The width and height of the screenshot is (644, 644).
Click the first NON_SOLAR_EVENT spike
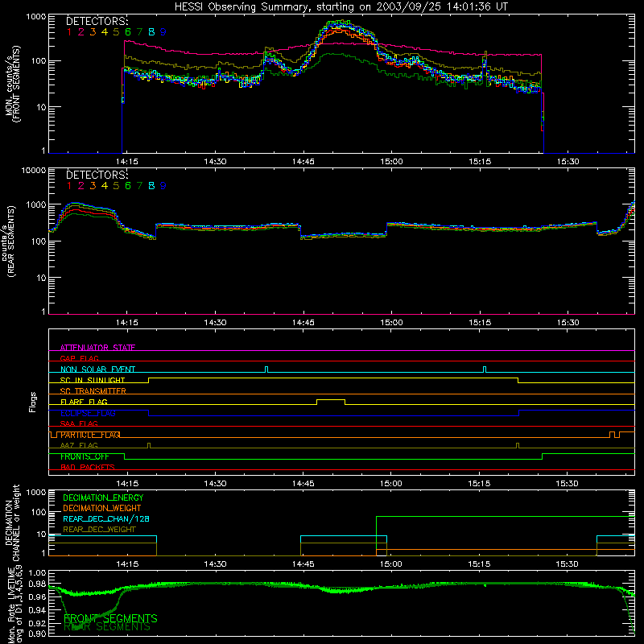pyautogui.click(x=266, y=369)
